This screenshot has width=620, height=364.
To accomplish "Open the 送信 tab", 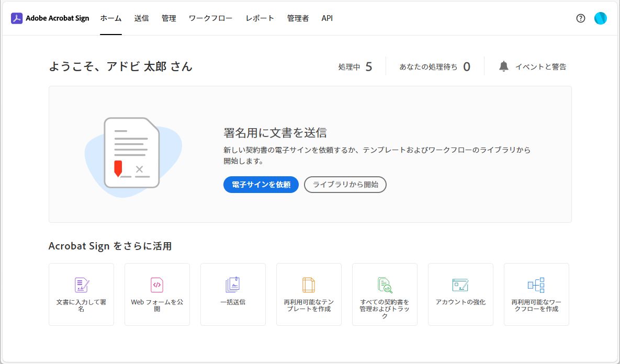I will 142,18.
